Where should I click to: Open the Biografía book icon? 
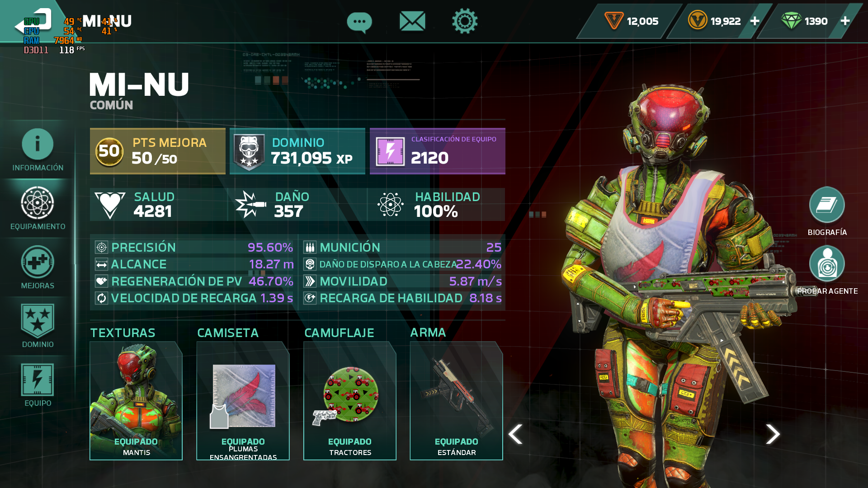(x=827, y=205)
